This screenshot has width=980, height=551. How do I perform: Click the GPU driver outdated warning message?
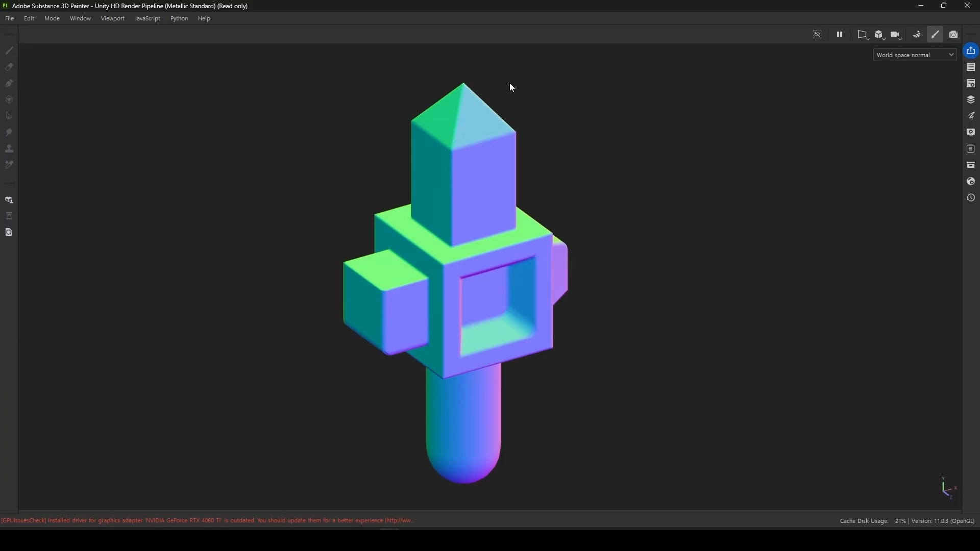pos(208,521)
